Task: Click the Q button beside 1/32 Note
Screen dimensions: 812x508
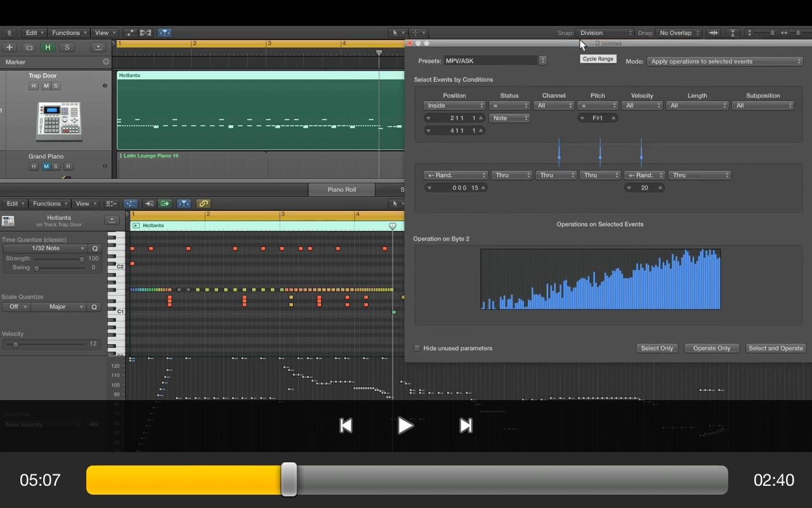Action: [x=95, y=249]
